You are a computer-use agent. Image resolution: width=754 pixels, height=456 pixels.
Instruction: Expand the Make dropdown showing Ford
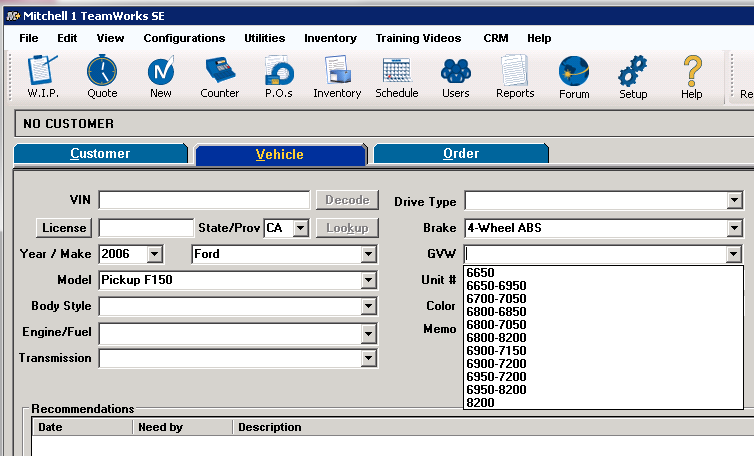368,254
